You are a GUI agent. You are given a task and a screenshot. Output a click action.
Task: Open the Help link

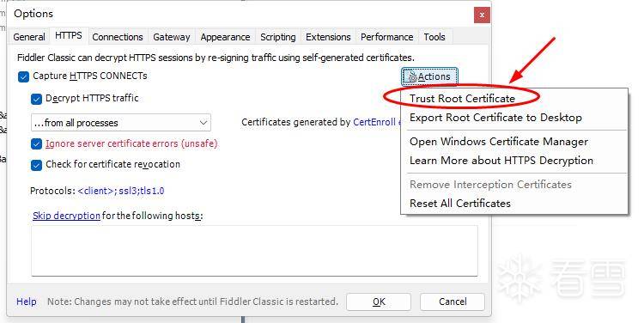point(27,302)
